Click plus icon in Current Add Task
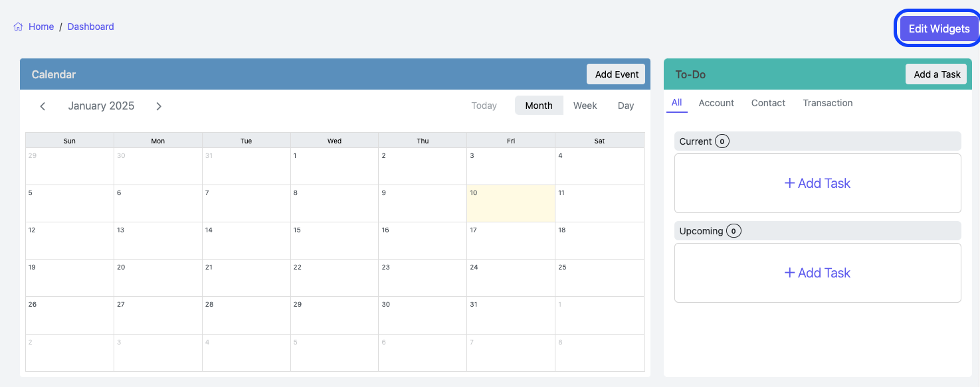Image resolution: width=980 pixels, height=387 pixels. pos(789,183)
